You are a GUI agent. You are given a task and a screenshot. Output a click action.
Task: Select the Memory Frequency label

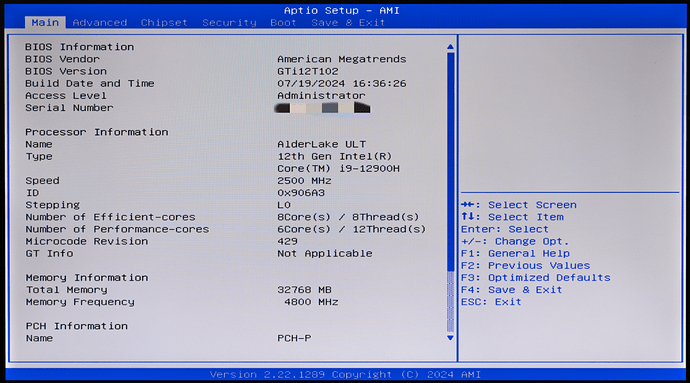pyautogui.click(x=80, y=302)
